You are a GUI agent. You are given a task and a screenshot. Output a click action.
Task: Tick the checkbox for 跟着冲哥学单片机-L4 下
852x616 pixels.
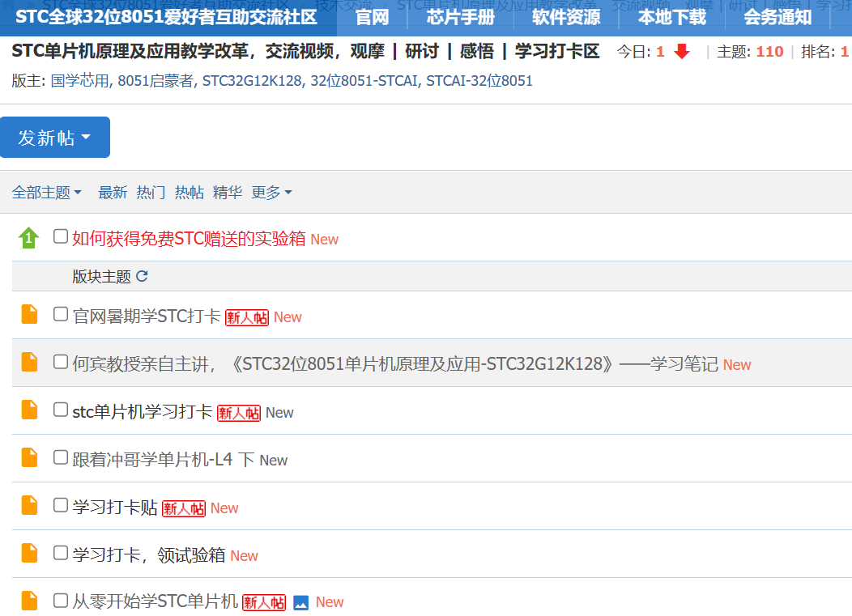click(x=61, y=457)
